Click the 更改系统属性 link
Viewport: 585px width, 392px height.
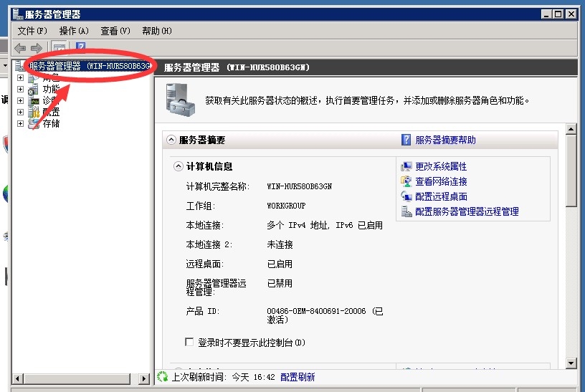441,166
